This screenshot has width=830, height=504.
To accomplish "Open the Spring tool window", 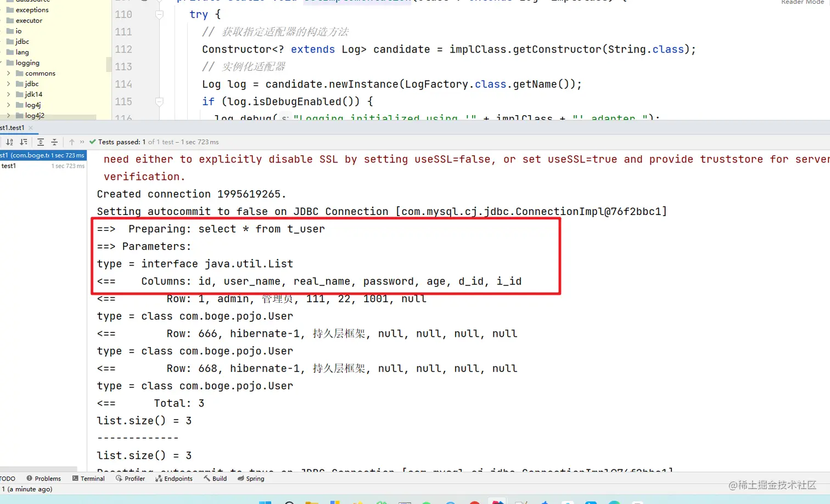I will 251,479.
